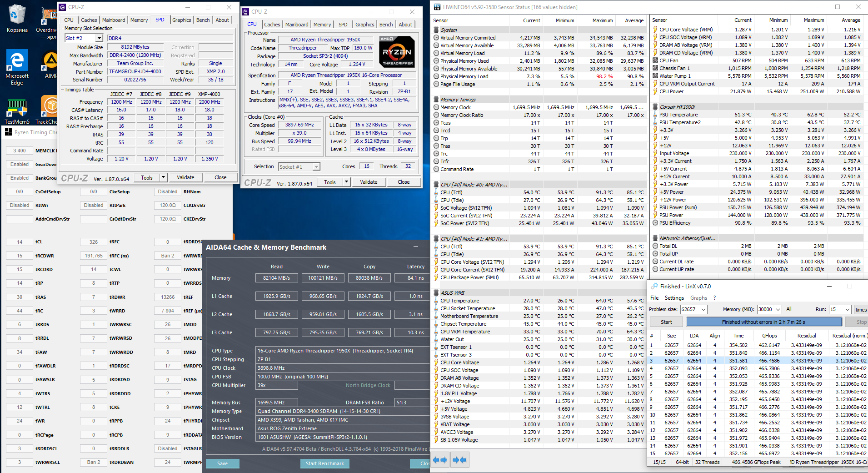Click the app icon of the SPD CPU-Z window
The height and width of the screenshot is (473, 868).
(62, 7)
